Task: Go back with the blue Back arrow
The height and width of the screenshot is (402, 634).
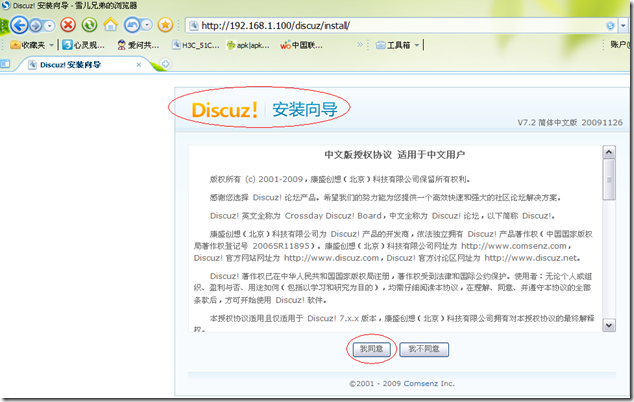Action: tap(19, 25)
